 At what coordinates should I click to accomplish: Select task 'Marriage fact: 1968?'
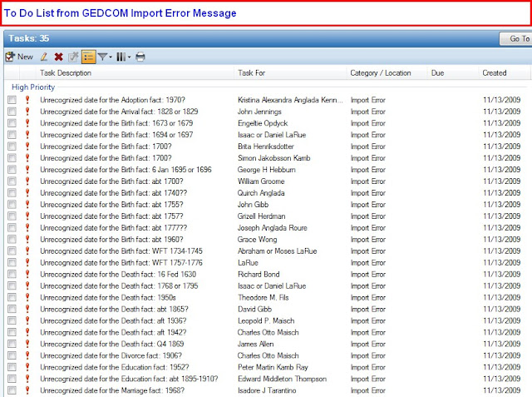(x=112, y=390)
